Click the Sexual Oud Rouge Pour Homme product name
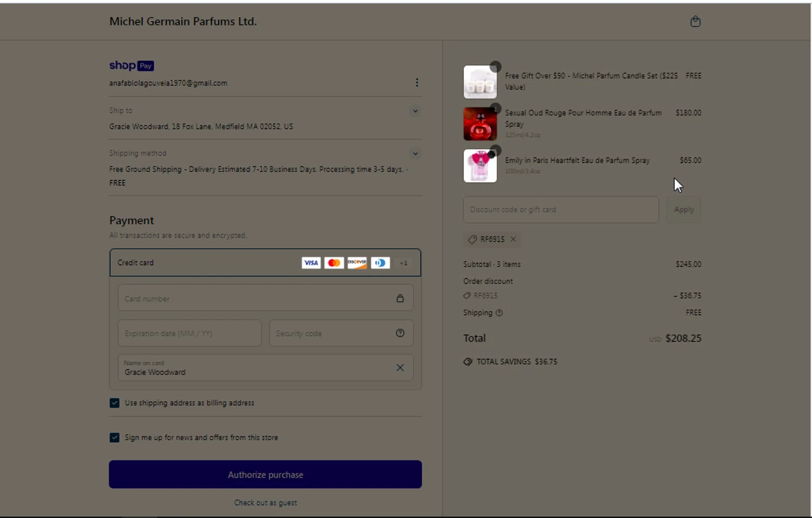Screen dimensions: 812x518 coord(584,118)
